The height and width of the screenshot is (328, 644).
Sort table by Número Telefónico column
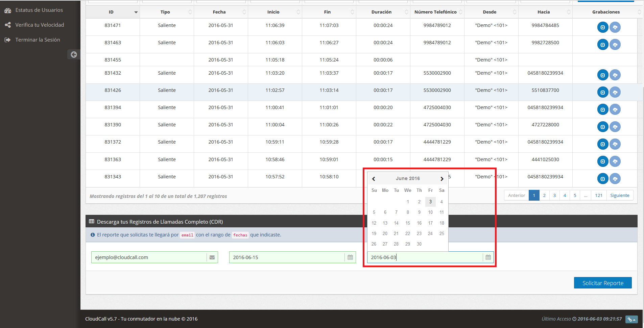(x=437, y=12)
